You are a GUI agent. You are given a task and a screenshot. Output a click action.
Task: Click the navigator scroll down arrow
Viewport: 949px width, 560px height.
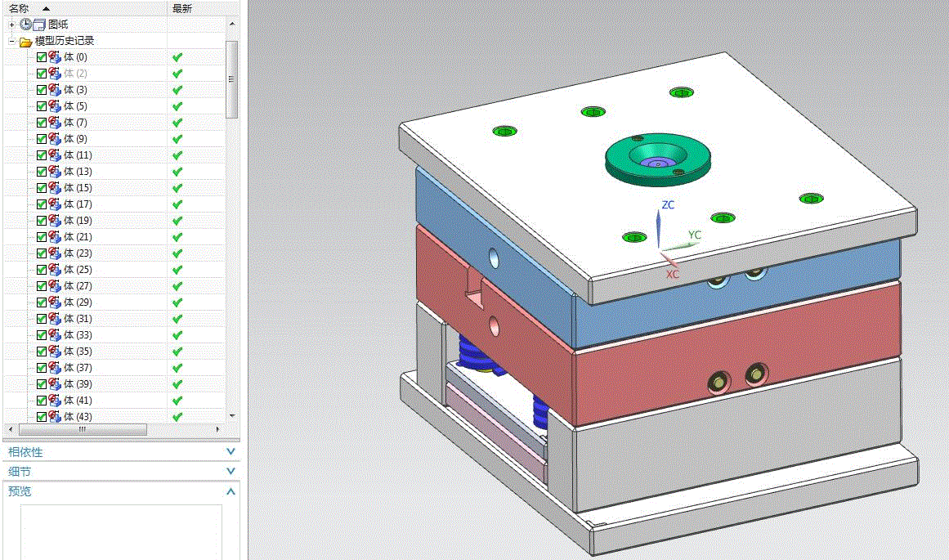coord(232,416)
